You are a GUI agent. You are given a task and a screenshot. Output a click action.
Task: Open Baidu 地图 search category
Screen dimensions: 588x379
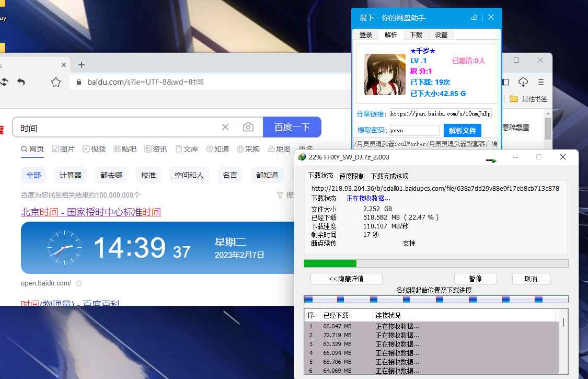(x=279, y=149)
